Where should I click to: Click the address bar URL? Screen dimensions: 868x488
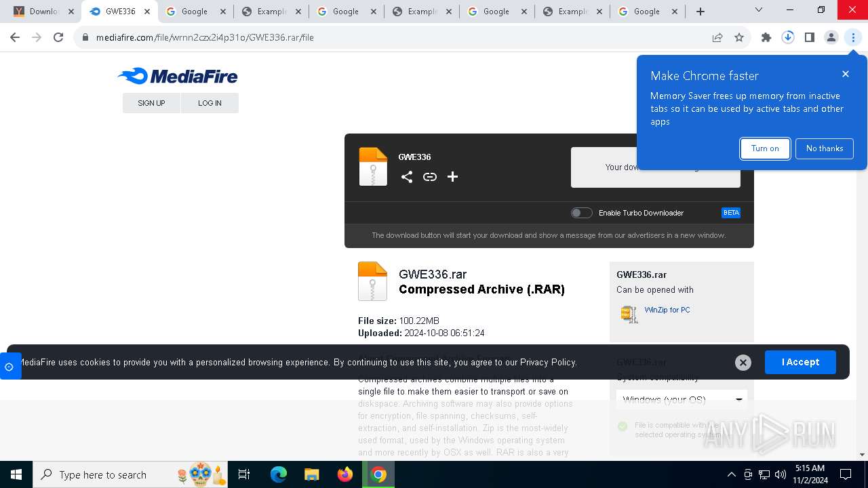click(205, 37)
